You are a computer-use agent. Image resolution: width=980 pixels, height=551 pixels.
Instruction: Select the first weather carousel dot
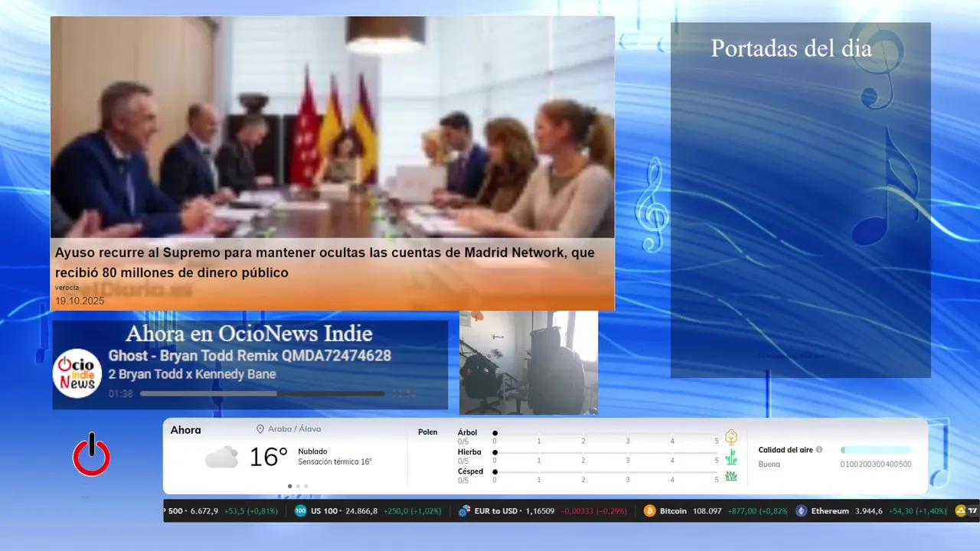coord(289,486)
